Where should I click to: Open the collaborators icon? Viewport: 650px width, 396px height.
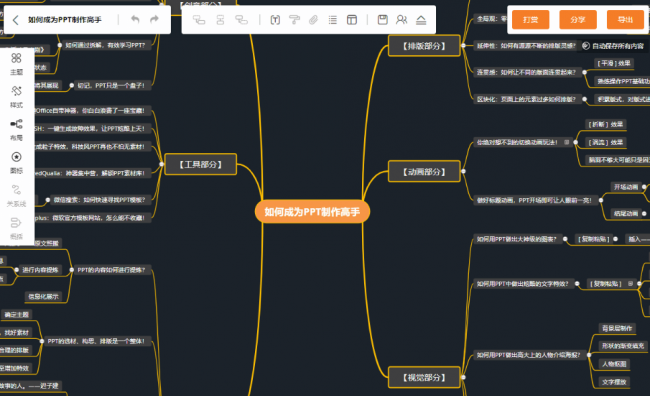click(401, 19)
